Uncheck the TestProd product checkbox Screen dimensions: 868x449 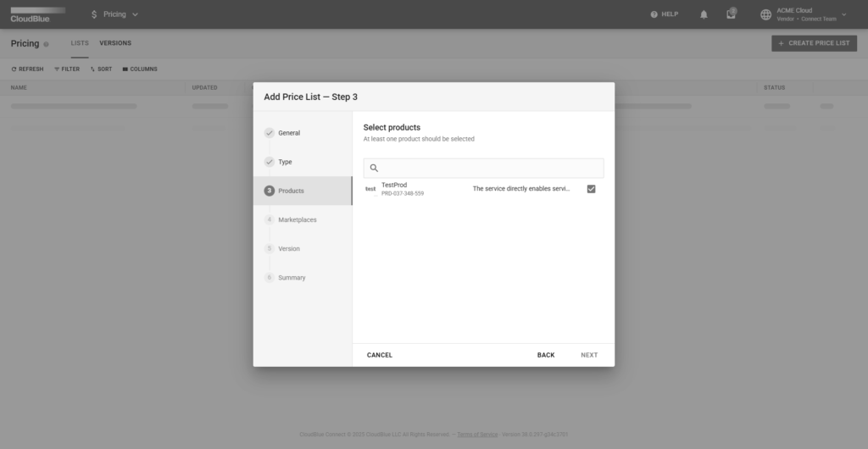pyautogui.click(x=591, y=189)
